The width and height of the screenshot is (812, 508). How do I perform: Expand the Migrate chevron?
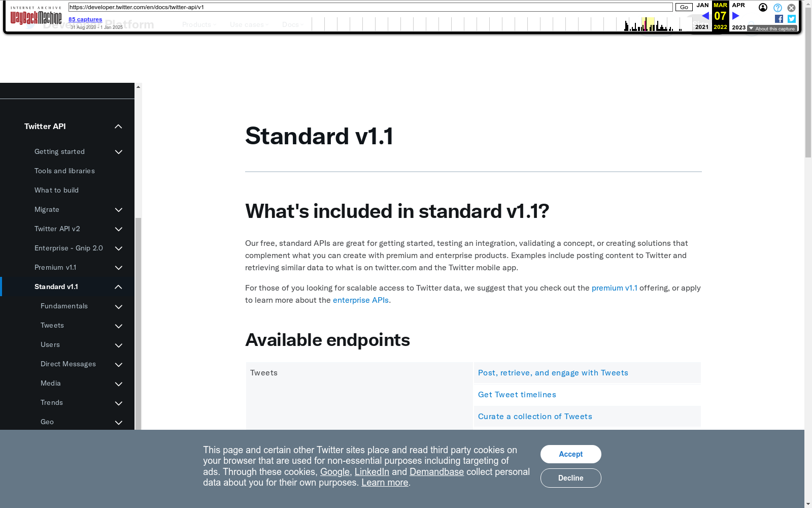click(119, 210)
